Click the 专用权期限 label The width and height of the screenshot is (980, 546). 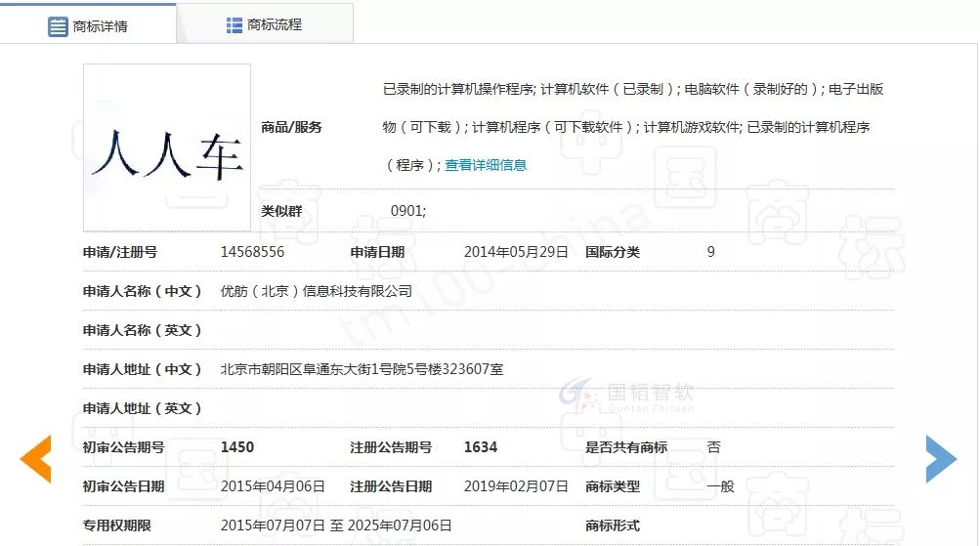tap(117, 526)
